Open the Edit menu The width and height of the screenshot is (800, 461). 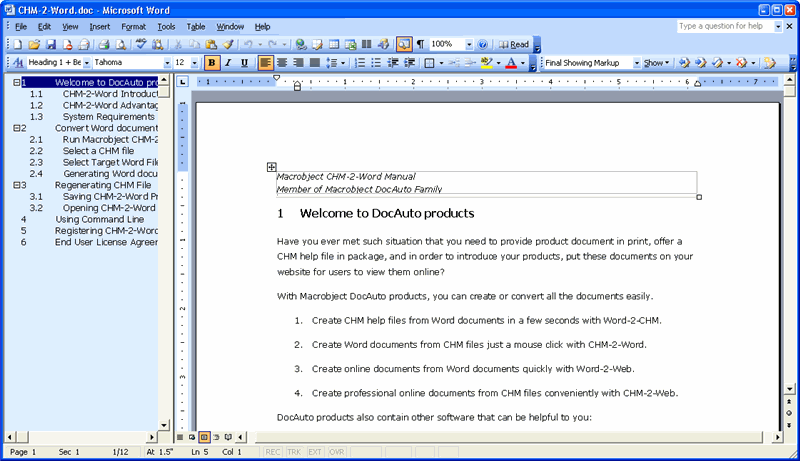(x=44, y=27)
